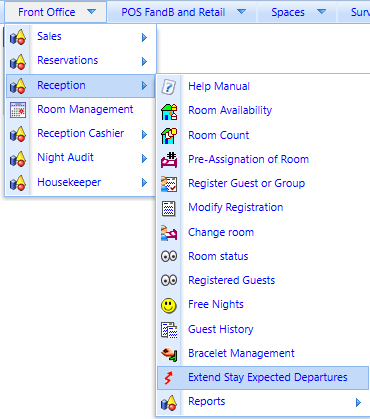The image size is (370, 419).
Task: Expand the Reservations submenu arrow
Action: [144, 61]
